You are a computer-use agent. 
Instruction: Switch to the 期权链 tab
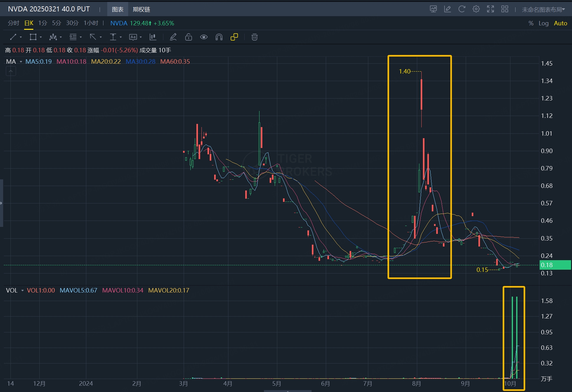(x=141, y=10)
